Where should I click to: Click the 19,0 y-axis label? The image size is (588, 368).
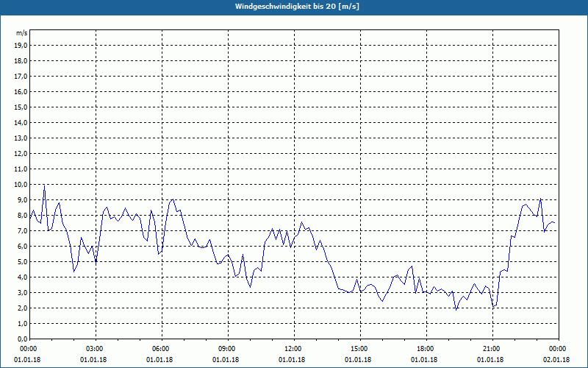point(21,46)
